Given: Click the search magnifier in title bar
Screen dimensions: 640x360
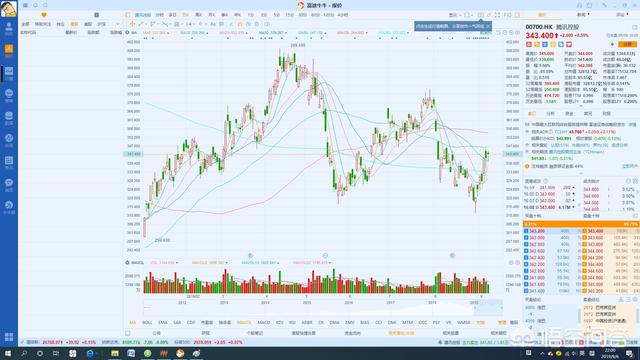Looking at the screenshot, I should [x=36, y=5].
